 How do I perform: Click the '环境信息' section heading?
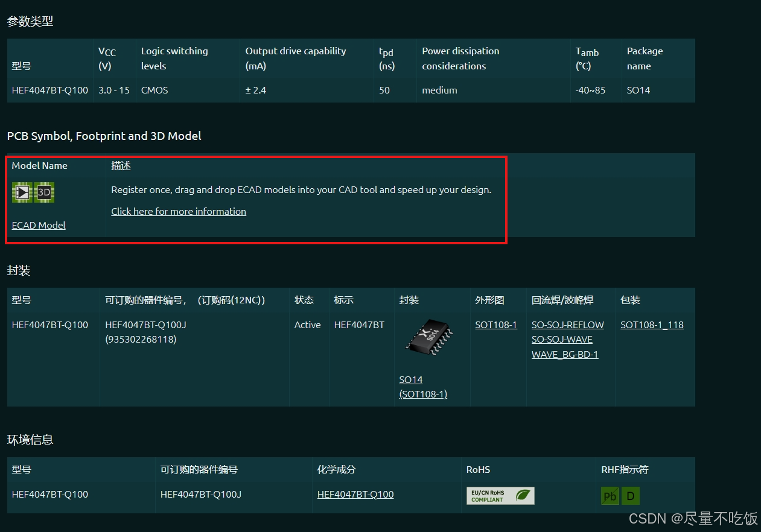30,440
